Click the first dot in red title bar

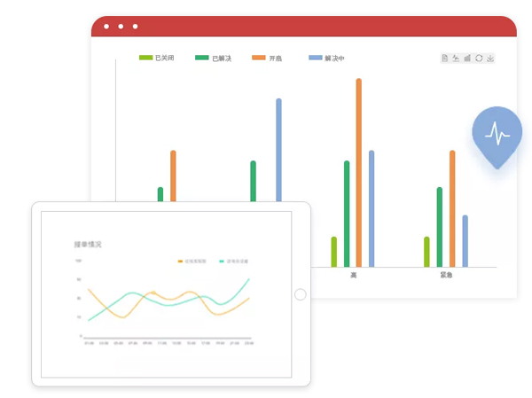[106, 27]
